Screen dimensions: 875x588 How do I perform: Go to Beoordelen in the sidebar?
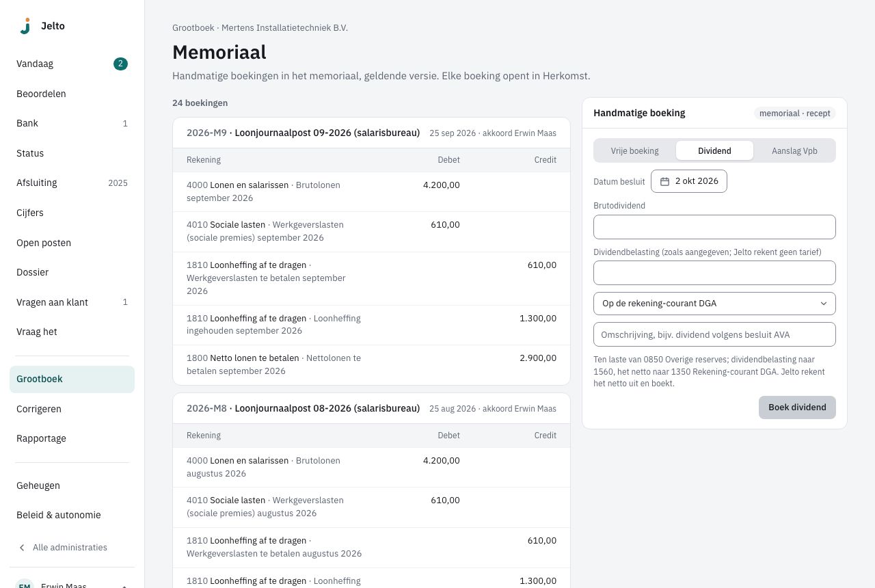coord(72,94)
